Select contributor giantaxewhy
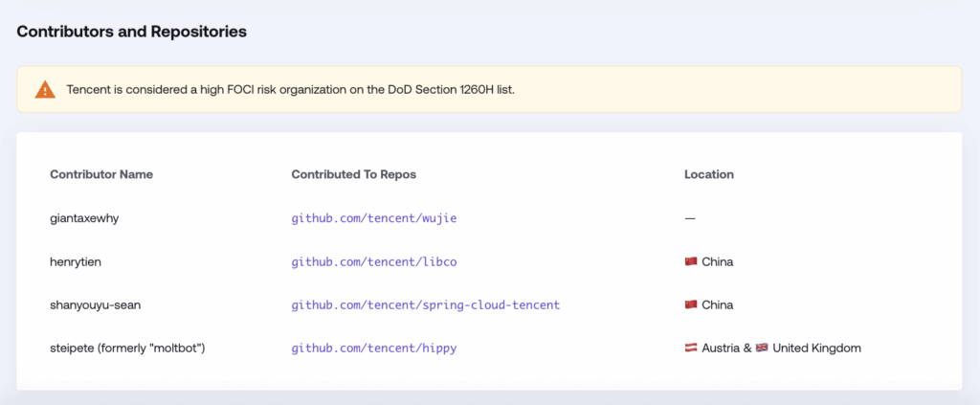The image size is (980, 405). [x=83, y=218]
